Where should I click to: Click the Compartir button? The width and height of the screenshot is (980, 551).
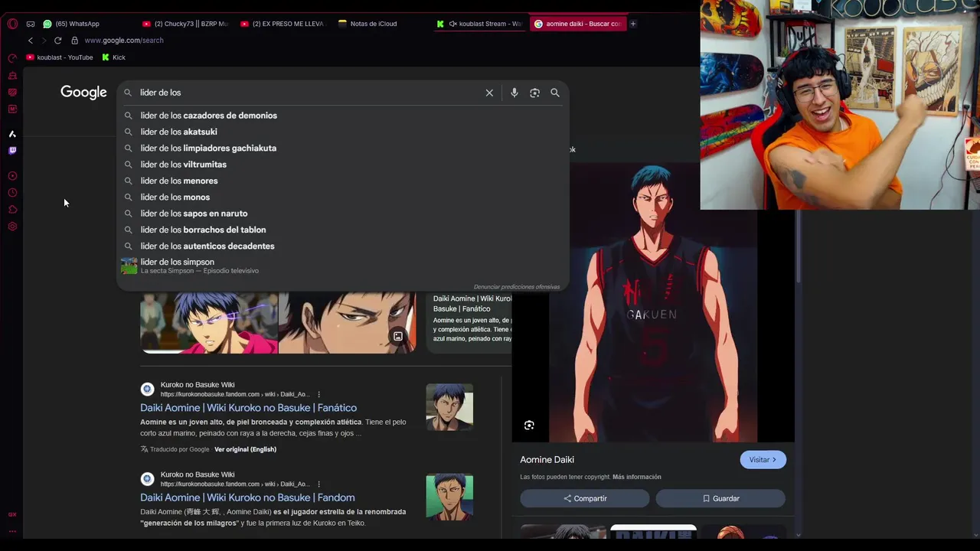coord(585,498)
